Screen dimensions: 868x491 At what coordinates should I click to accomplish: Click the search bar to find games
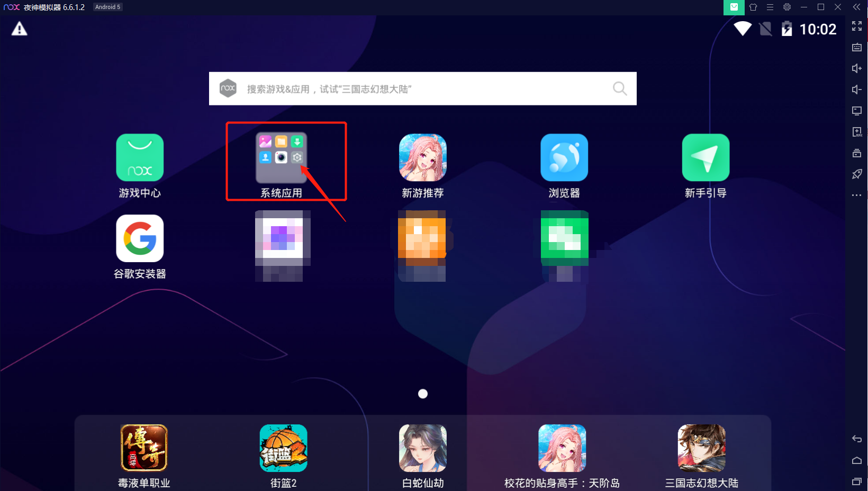point(422,88)
